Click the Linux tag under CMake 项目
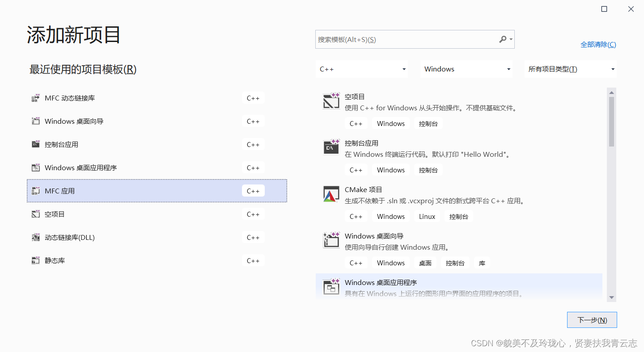644x352 pixels. (x=427, y=216)
